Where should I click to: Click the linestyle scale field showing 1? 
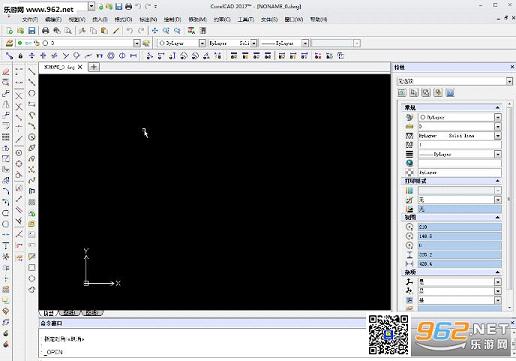point(460,145)
